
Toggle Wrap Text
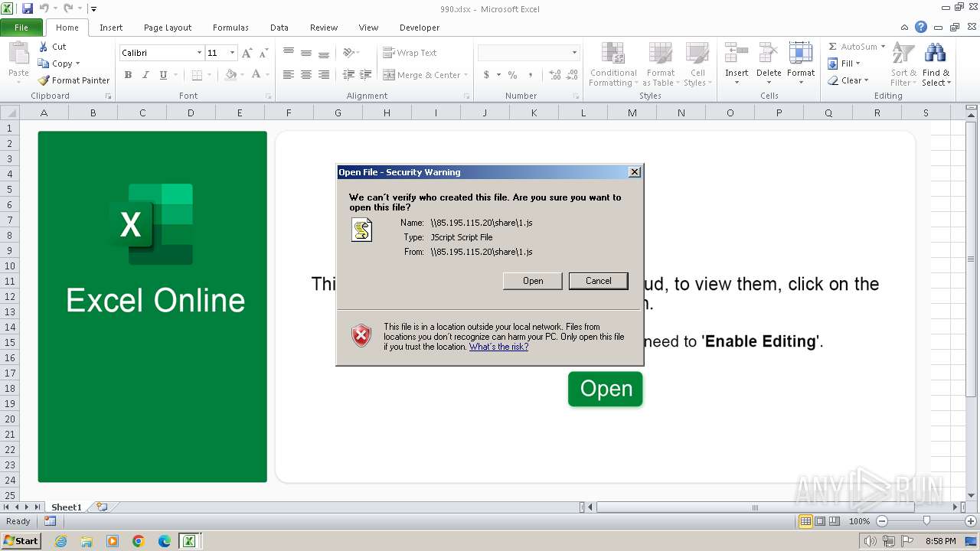(x=410, y=53)
